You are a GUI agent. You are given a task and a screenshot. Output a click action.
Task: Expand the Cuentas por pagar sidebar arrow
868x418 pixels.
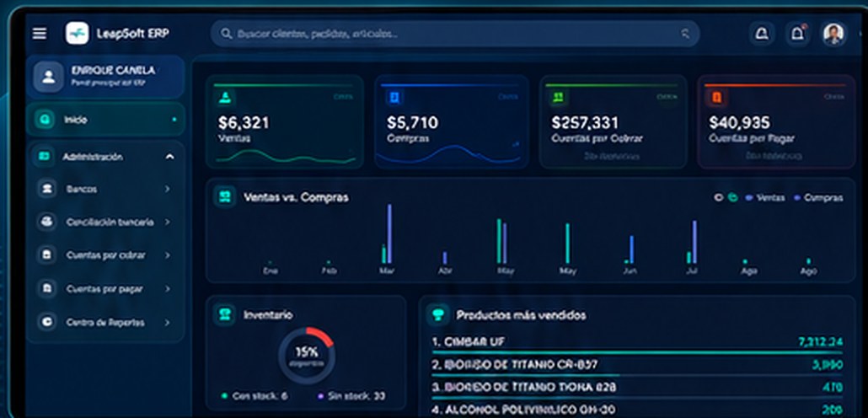point(167,288)
